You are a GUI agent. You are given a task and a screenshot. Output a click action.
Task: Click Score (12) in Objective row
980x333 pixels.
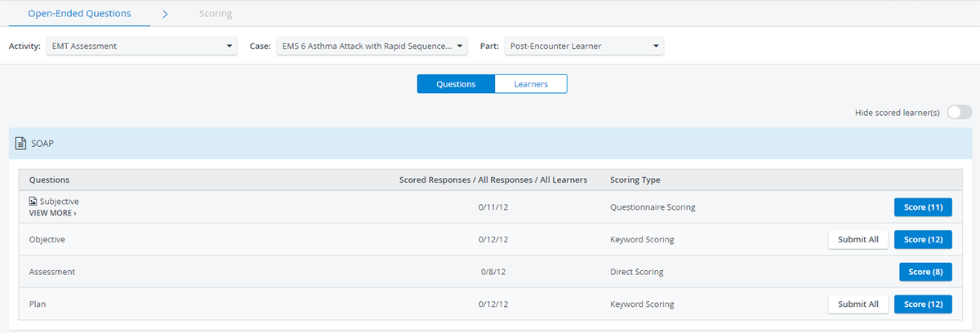pos(923,239)
